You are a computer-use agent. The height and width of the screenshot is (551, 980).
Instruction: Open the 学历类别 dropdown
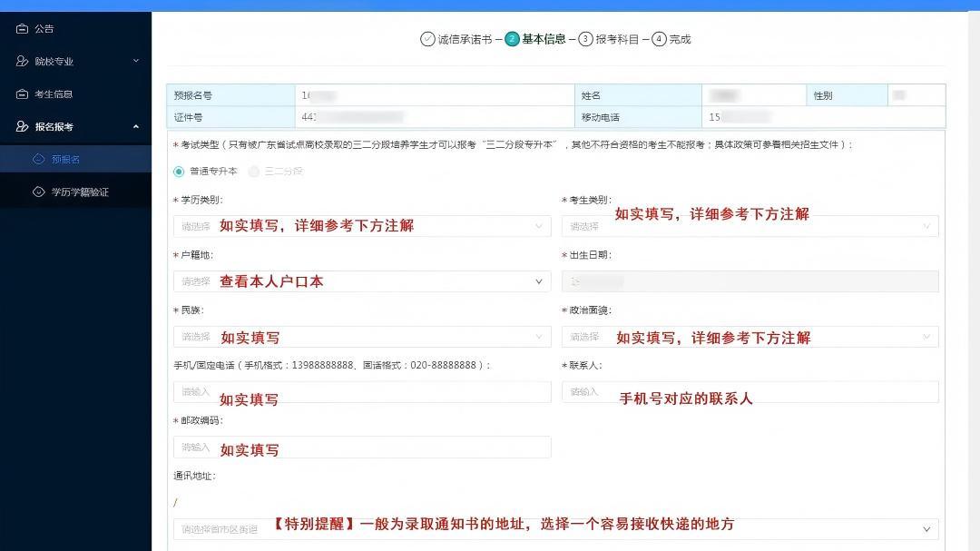(361, 226)
